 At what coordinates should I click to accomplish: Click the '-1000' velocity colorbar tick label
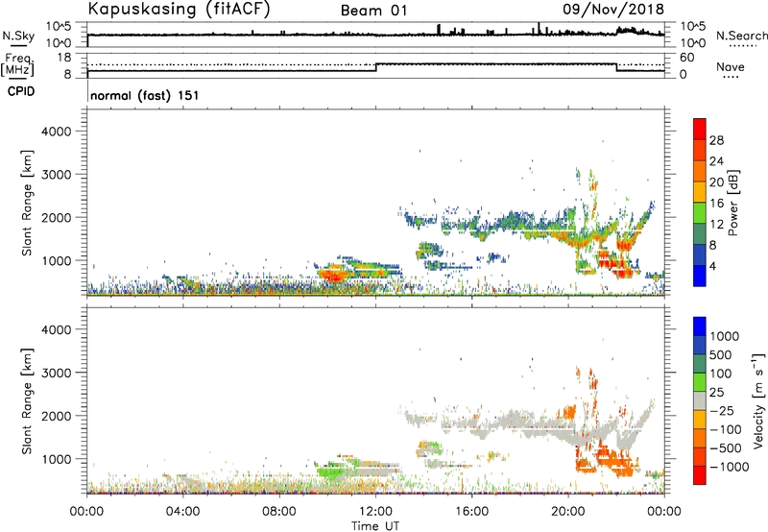(x=729, y=467)
